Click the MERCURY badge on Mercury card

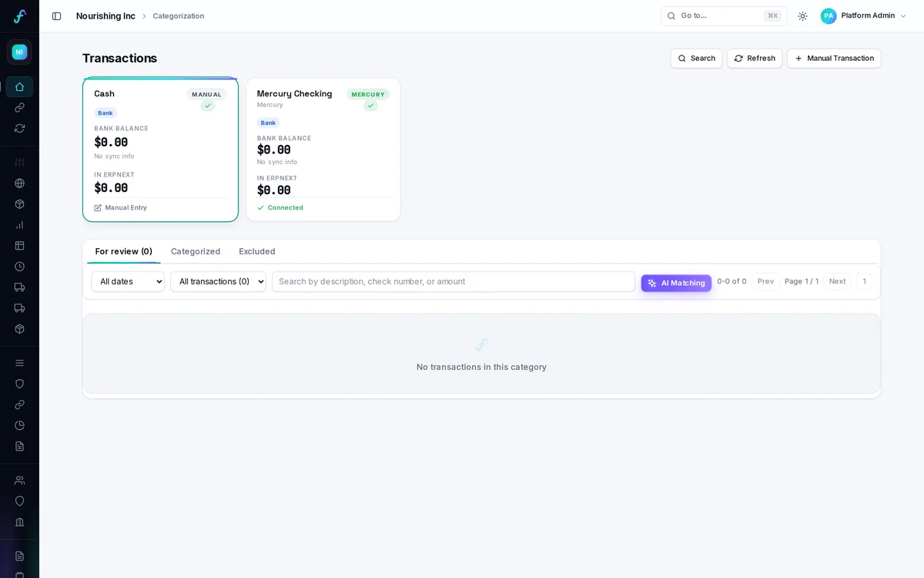368,95
